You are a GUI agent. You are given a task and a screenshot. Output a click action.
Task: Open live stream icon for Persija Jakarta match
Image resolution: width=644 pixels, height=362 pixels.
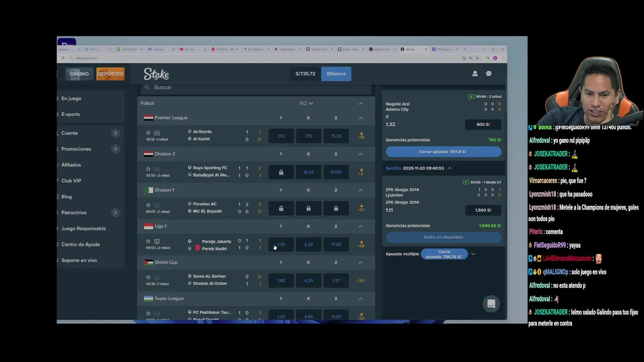coord(157,241)
